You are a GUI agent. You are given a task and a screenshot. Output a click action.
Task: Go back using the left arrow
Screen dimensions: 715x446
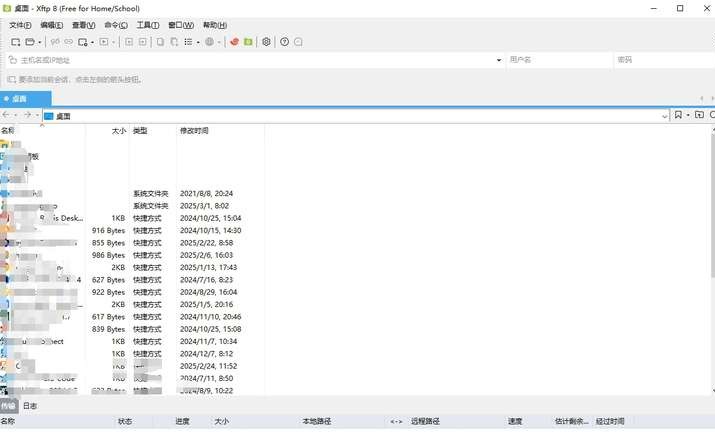pyautogui.click(x=7, y=115)
